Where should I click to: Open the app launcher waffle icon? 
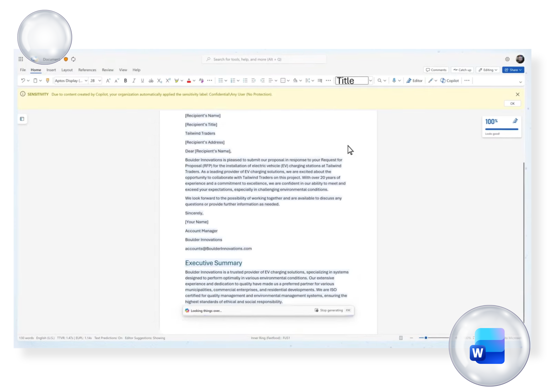(21, 59)
